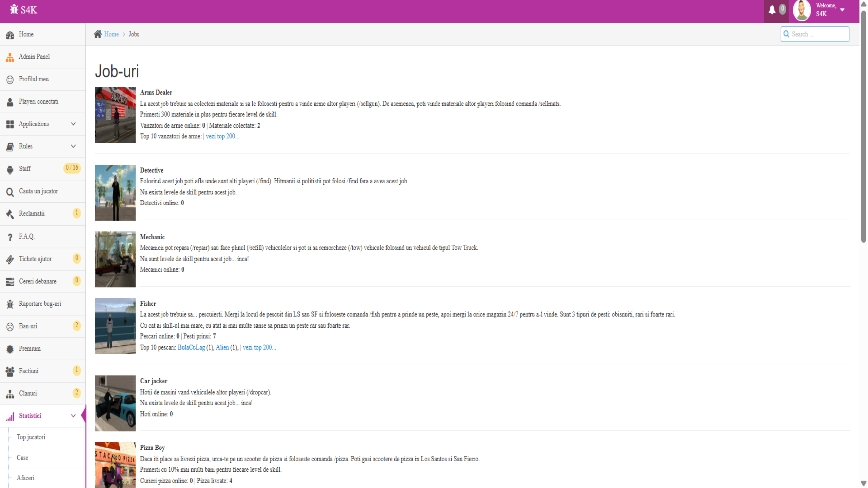Click the Raportare bug-uri bug icon
Viewport: 868px width, 488px height.
click(x=10, y=304)
